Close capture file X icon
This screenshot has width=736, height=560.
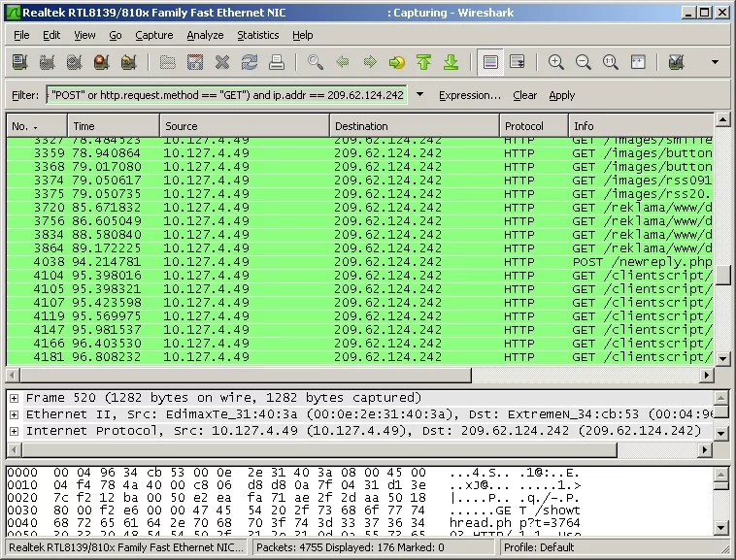click(x=222, y=62)
